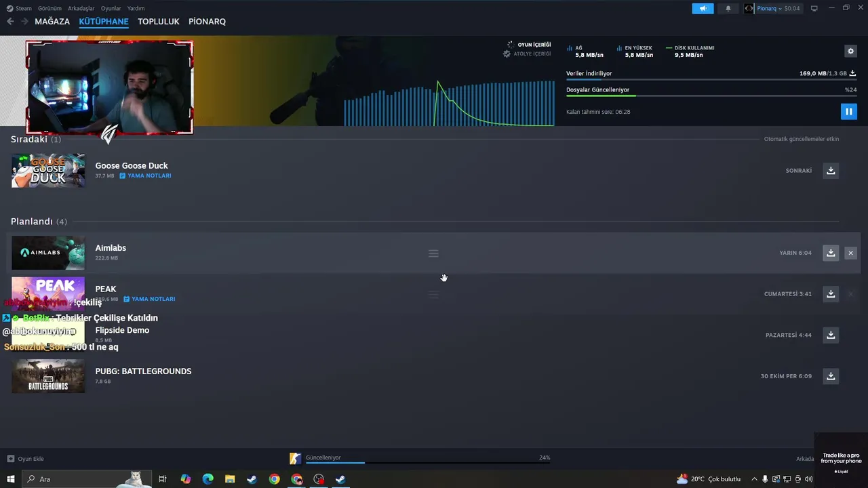Open the Windows Start menu
This screenshot has height=488, width=868.
point(10,479)
